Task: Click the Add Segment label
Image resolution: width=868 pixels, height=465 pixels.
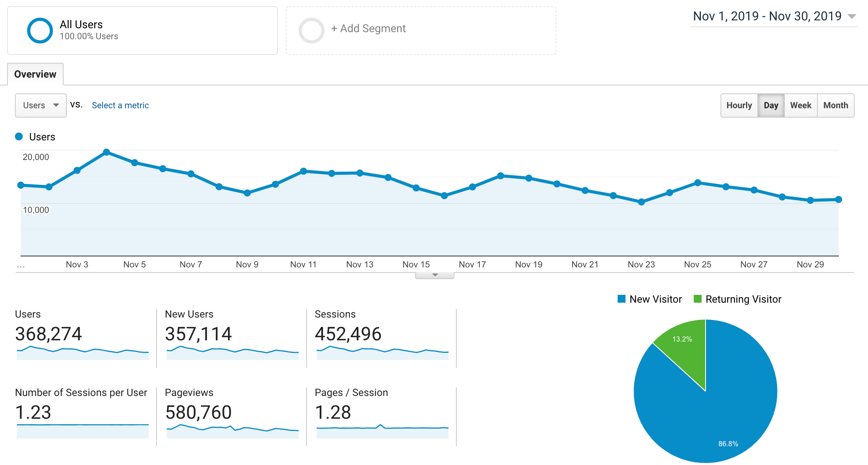Action: coord(368,28)
